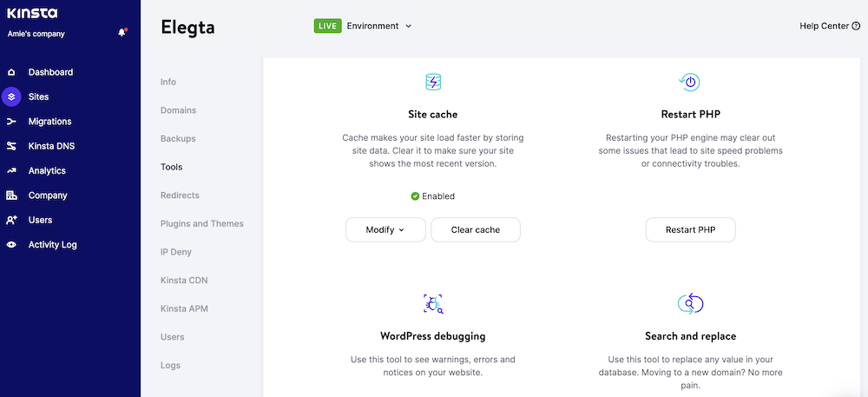Click the Restart PHP button
The height and width of the screenshot is (397, 868).
(690, 230)
